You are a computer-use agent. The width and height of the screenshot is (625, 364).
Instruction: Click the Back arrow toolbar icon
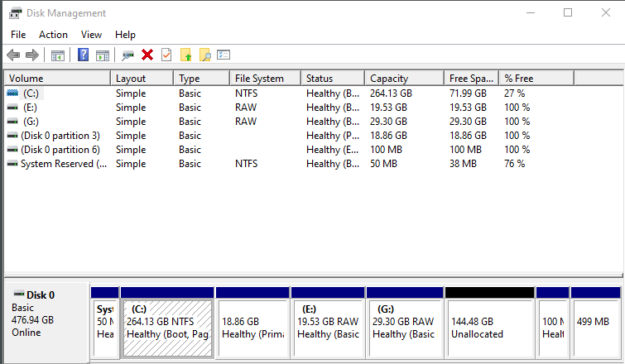click(13, 55)
